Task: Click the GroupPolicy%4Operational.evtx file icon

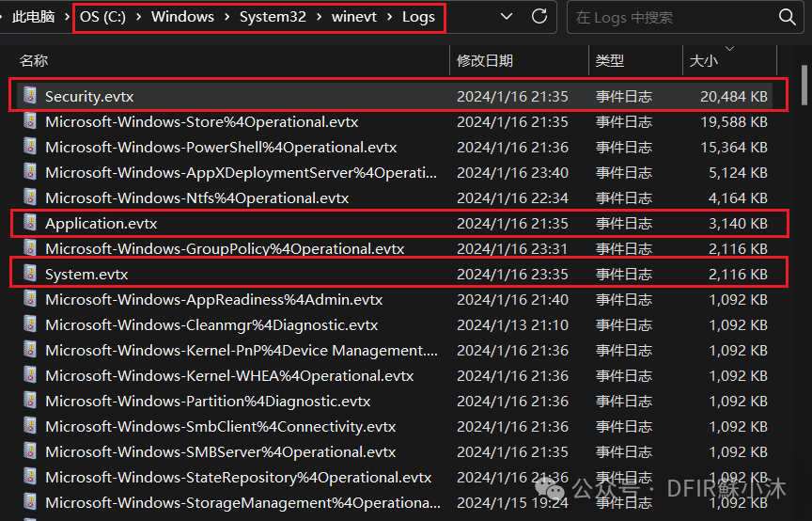Action: (30, 247)
